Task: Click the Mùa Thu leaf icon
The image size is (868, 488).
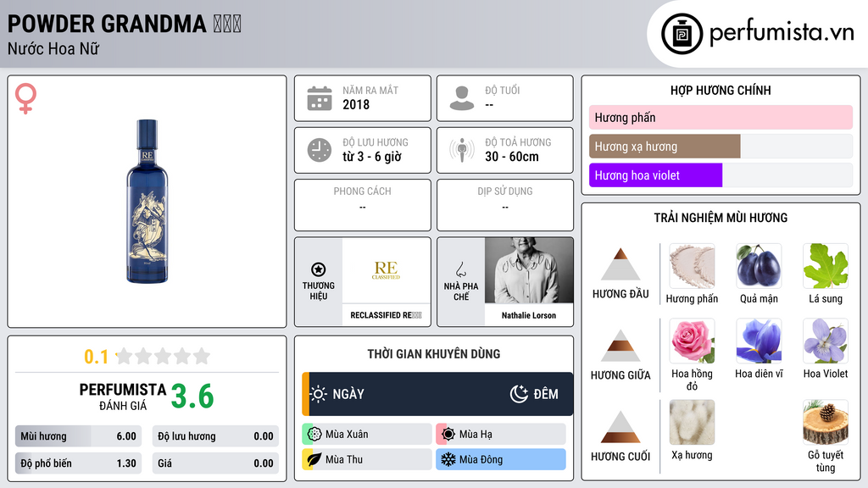Action: (x=314, y=459)
